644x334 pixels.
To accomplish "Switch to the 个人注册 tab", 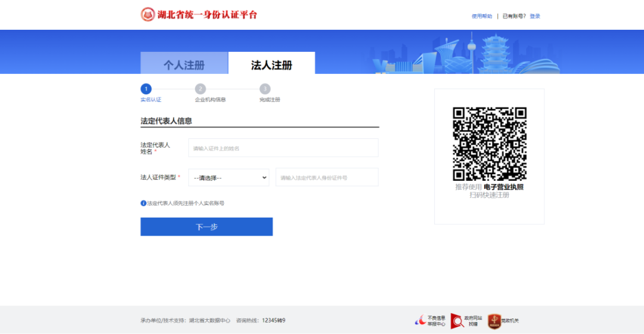I will point(184,65).
